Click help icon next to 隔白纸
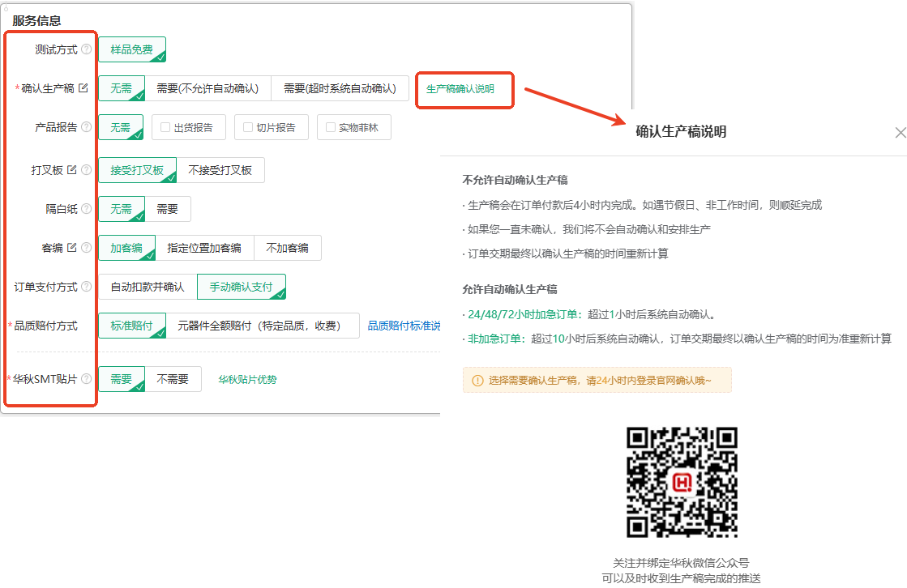This screenshot has width=907, height=588. coord(87,209)
